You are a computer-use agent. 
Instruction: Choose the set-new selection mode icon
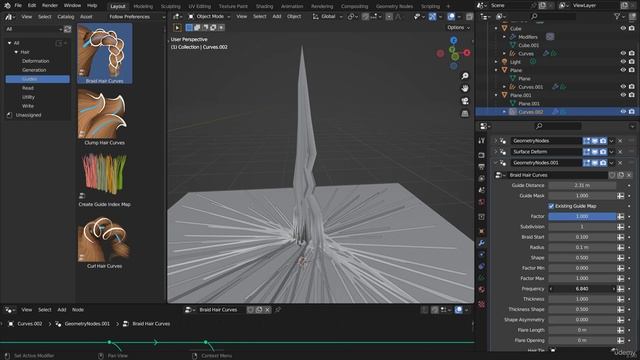(x=189, y=28)
